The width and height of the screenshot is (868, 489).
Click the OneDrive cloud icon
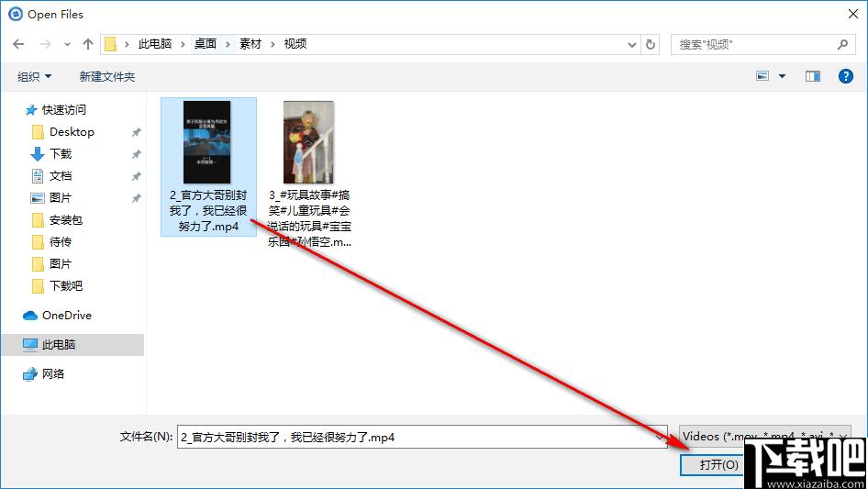[x=30, y=316]
